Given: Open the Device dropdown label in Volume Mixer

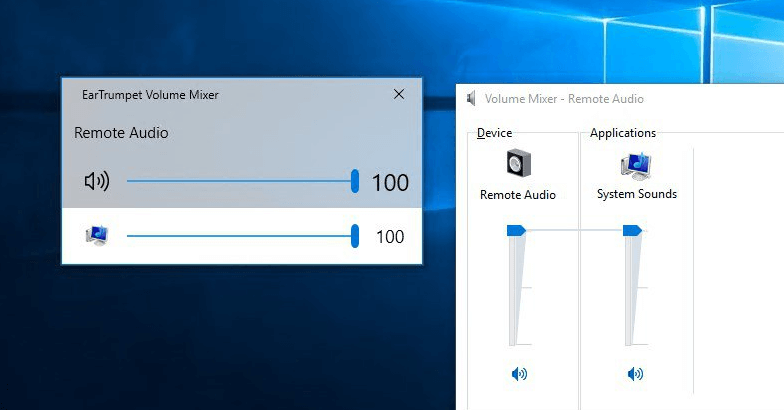Looking at the screenshot, I should [x=494, y=133].
